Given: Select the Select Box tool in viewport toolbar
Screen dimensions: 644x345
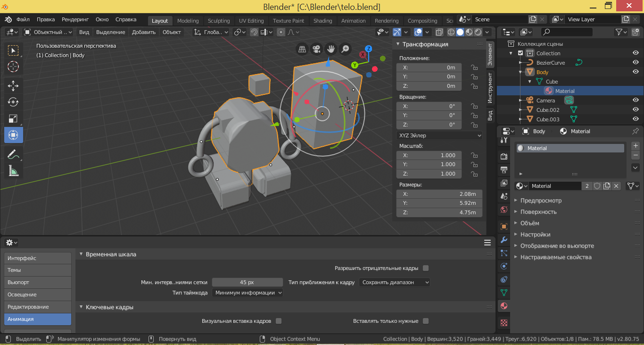Looking at the screenshot, I should click(13, 50).
